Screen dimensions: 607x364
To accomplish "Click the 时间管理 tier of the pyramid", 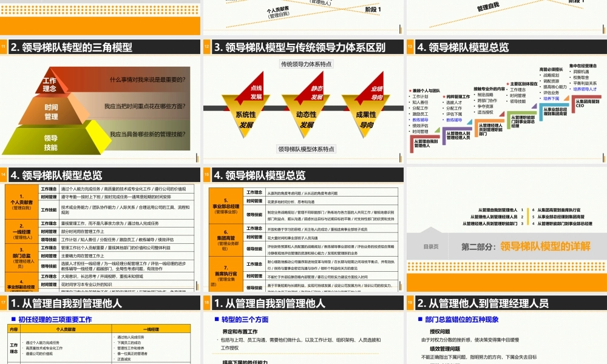I will pos(51,112).
